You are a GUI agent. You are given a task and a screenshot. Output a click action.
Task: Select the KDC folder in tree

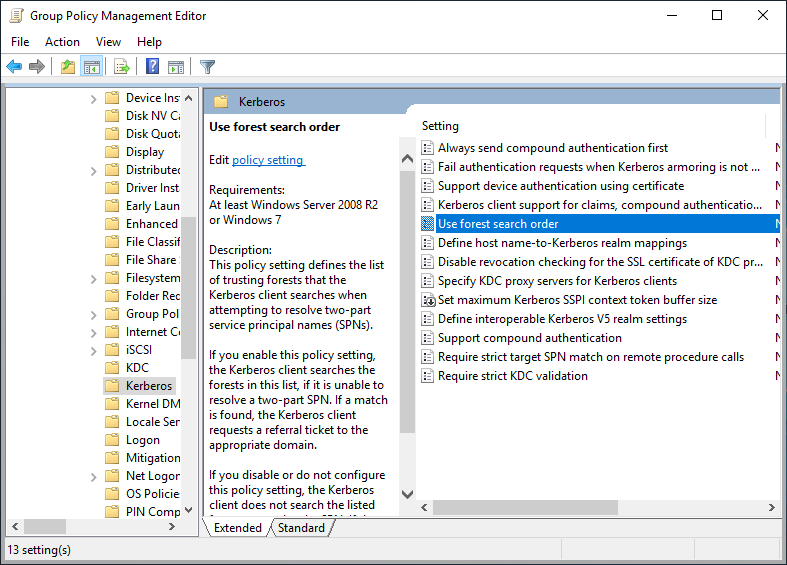click(x=137, y=368)
